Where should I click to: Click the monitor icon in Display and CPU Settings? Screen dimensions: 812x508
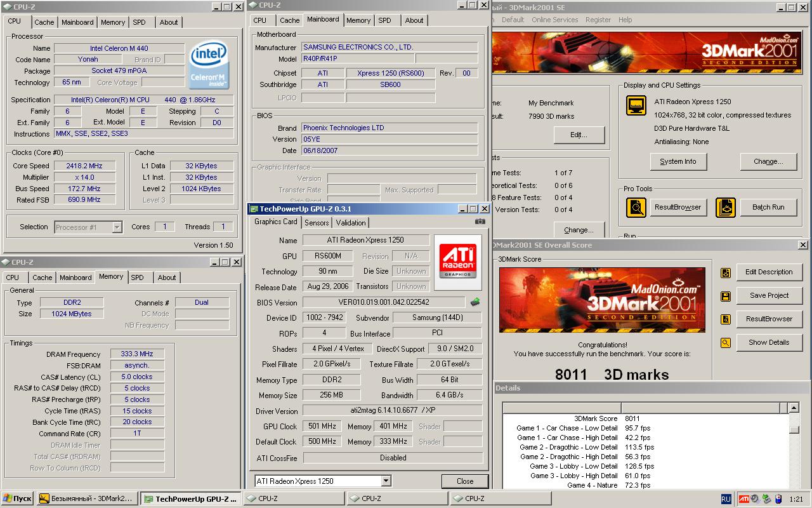pos(636,105)
